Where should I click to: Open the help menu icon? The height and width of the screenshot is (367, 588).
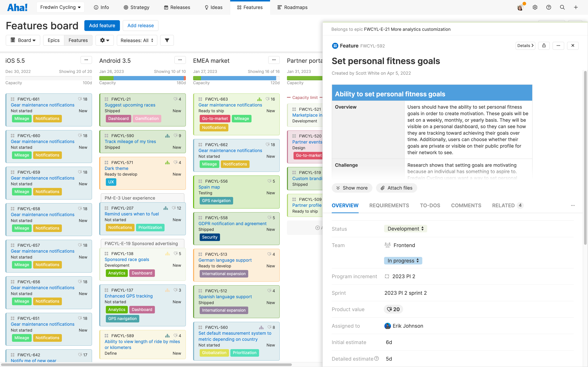[x=549, y=7]
